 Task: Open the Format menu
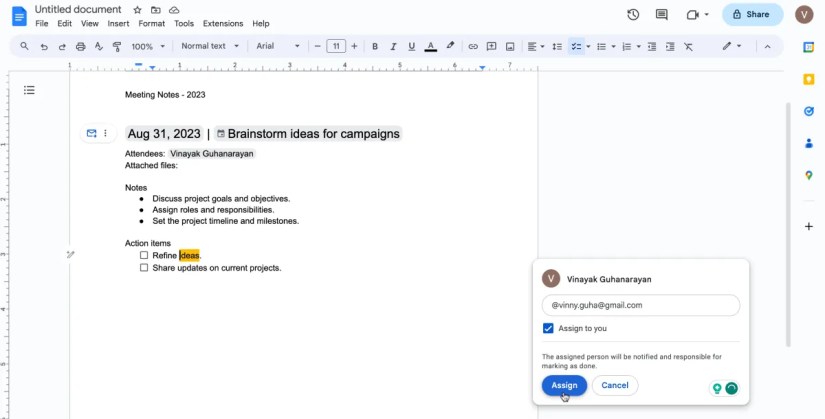click(152, 24)
